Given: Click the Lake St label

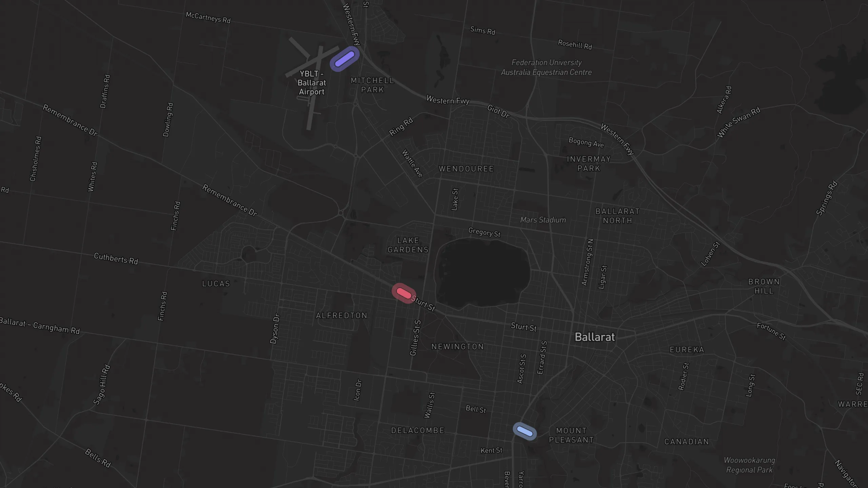Looking at the screenshot, I should 455,200.
